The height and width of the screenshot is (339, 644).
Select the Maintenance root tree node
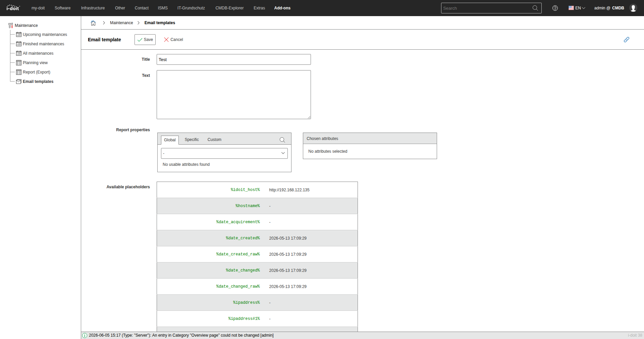coord(26,26)
